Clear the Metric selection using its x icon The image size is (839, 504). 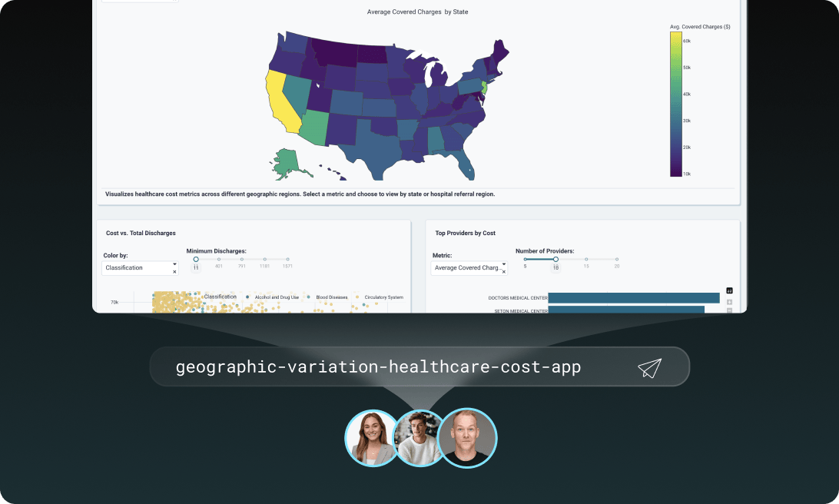click(504, 273)
